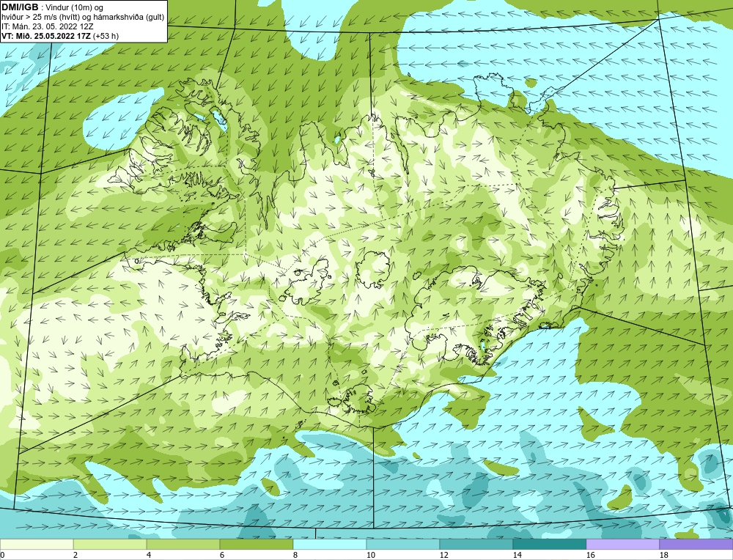Click the legend label '10'
Screen dimensions: 733x560
[x=371, y=555]
